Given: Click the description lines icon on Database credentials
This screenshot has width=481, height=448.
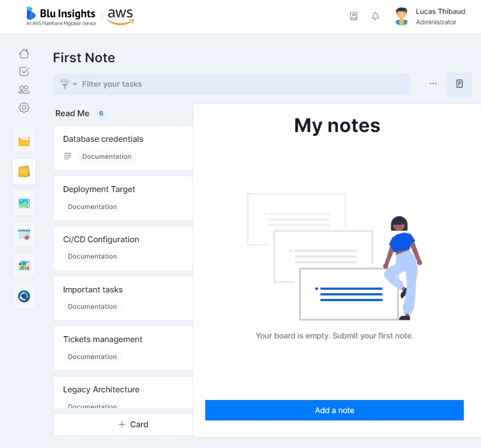Looking at the screenshot, I should (68, 157).
